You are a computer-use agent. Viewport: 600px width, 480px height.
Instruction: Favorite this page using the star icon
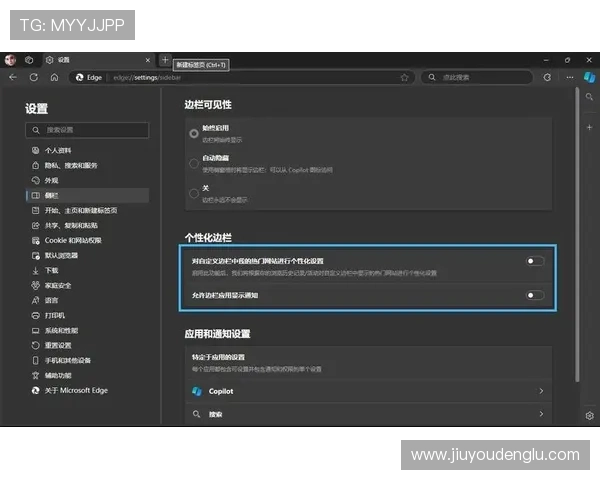coord(404,77)
